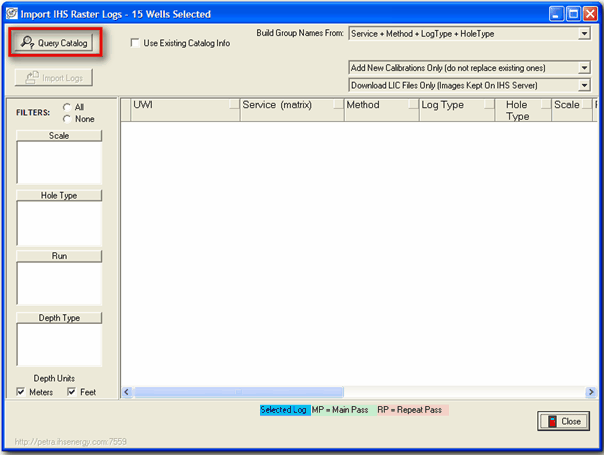Select the None filters radio button
Image resolution: width=604 pixels, height=455 pixels.
tap(67, 119)
